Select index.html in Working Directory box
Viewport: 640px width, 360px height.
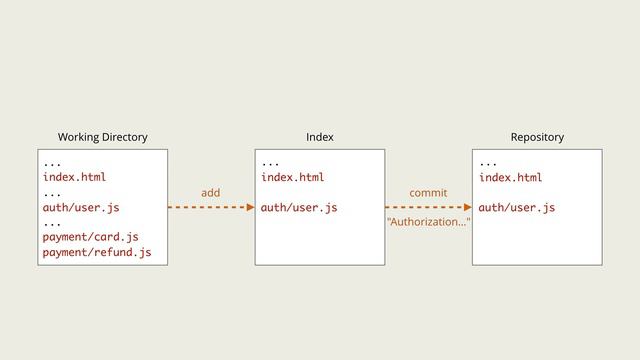point(74,177)
